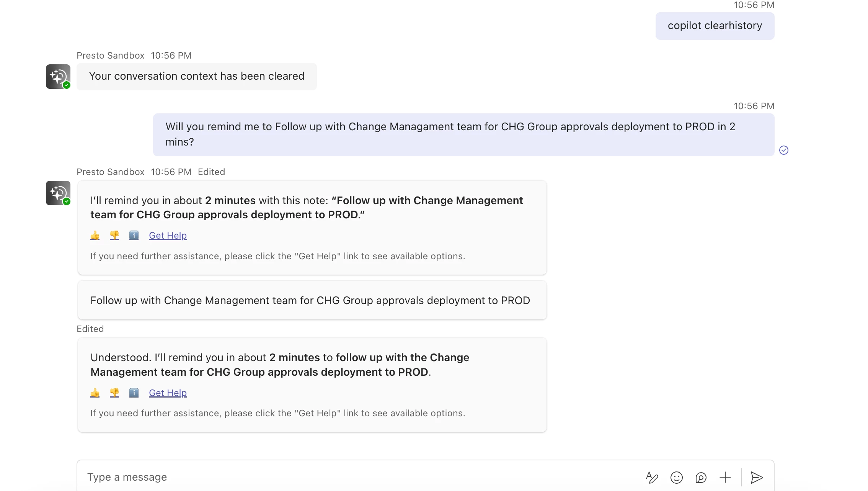The image size is (868, 491).
Task: Click the thumbs down in first reminder reply
Action: 114,236
